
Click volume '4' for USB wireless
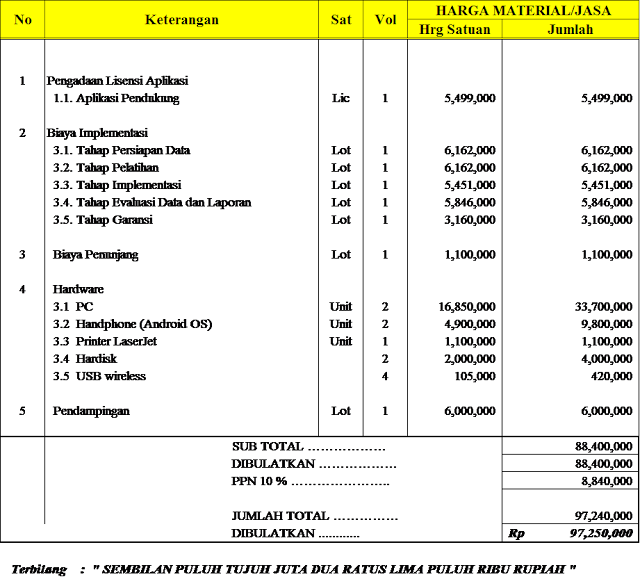pos(385,376)
